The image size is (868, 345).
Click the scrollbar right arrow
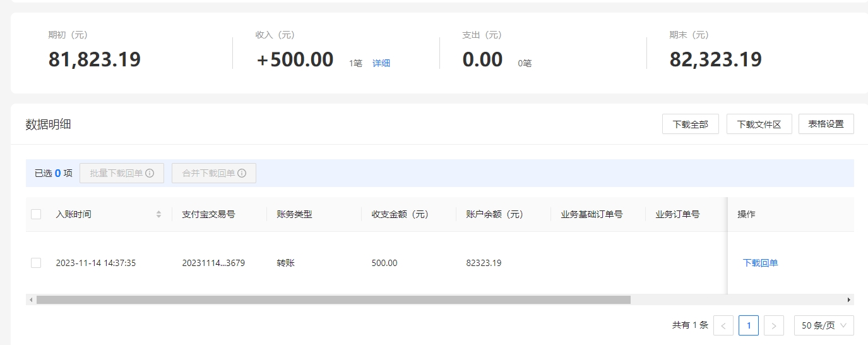[849, 300]
